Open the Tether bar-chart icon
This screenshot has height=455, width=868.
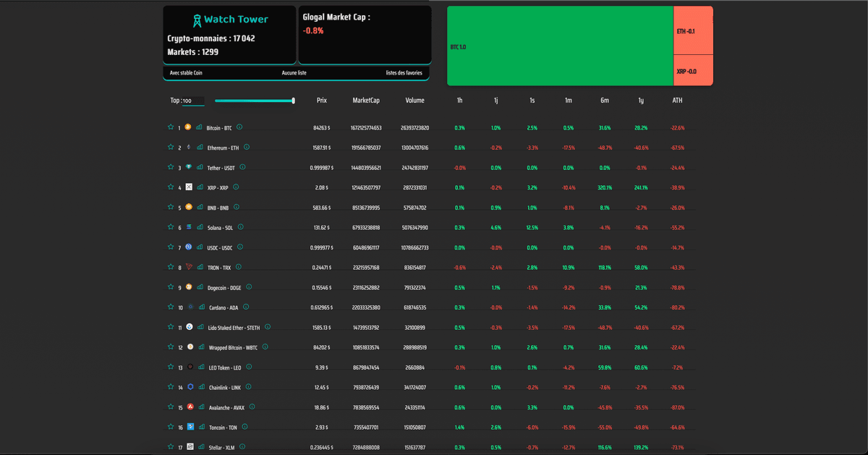pyautogui.click(x=200, y=167)
